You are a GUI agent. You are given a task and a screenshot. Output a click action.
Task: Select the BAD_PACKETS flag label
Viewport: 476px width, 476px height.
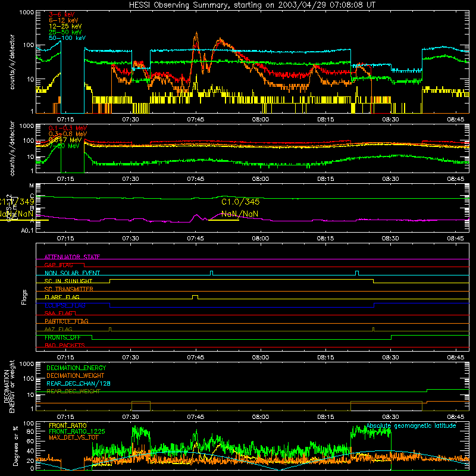65,346
